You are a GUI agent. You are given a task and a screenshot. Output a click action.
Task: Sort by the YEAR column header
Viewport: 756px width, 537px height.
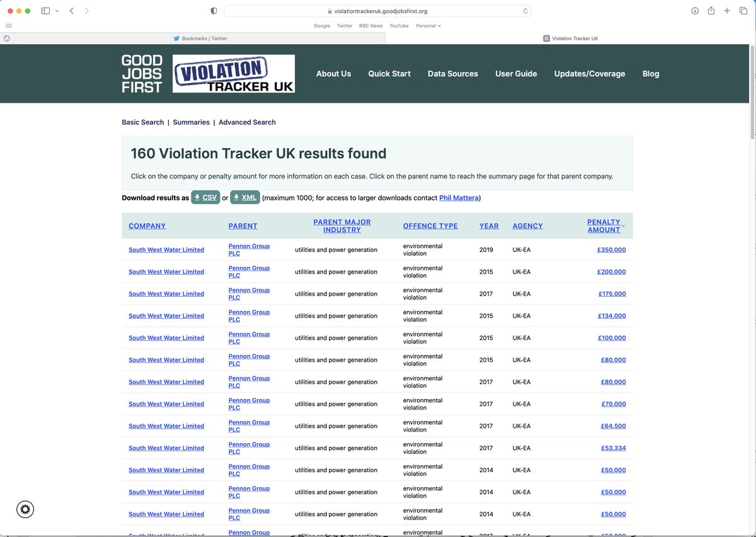(489, 226)
